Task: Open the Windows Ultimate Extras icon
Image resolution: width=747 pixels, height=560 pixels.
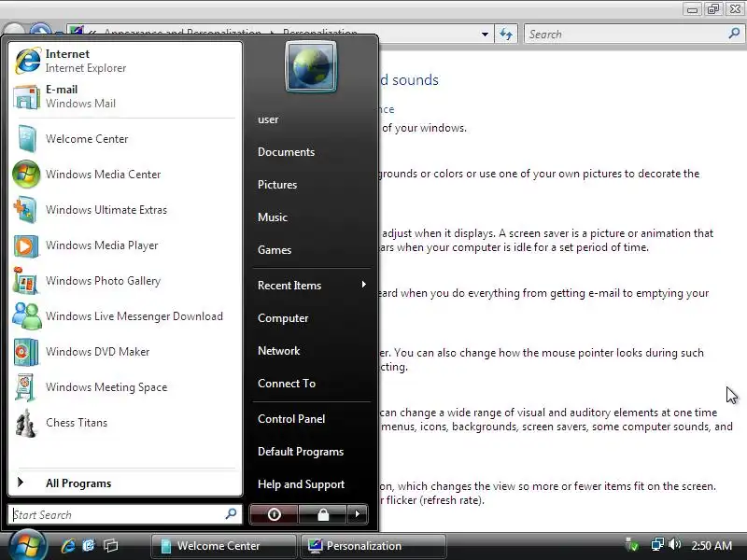Action: (26, 209)
